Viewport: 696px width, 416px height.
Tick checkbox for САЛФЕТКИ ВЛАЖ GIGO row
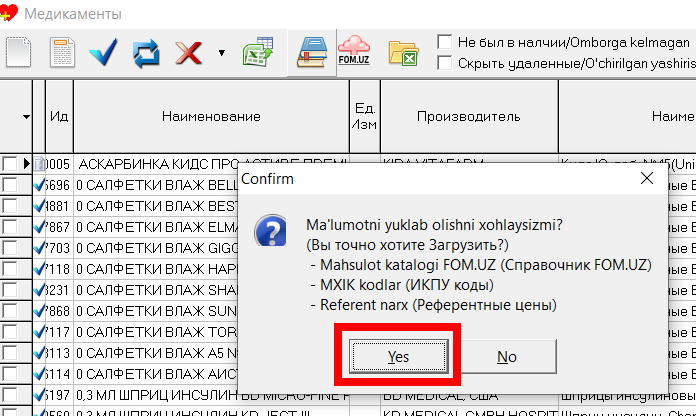click(x=9, y=248)
